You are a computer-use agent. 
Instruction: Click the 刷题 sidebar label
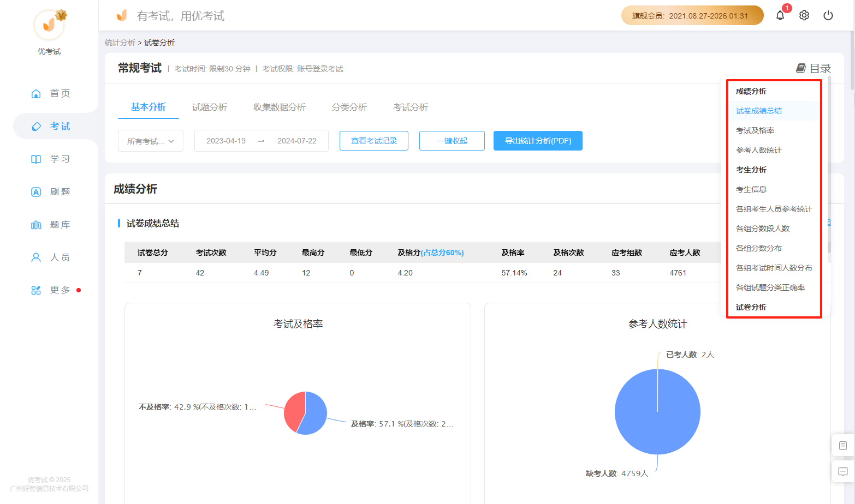(60, 191)
